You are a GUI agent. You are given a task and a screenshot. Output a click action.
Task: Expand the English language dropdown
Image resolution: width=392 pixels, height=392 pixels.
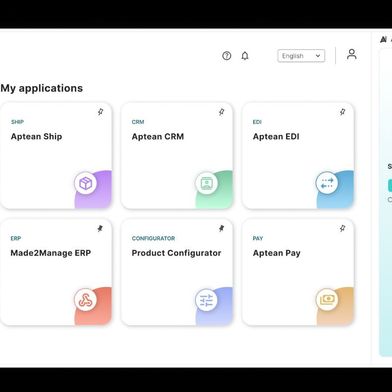(301, 56)
